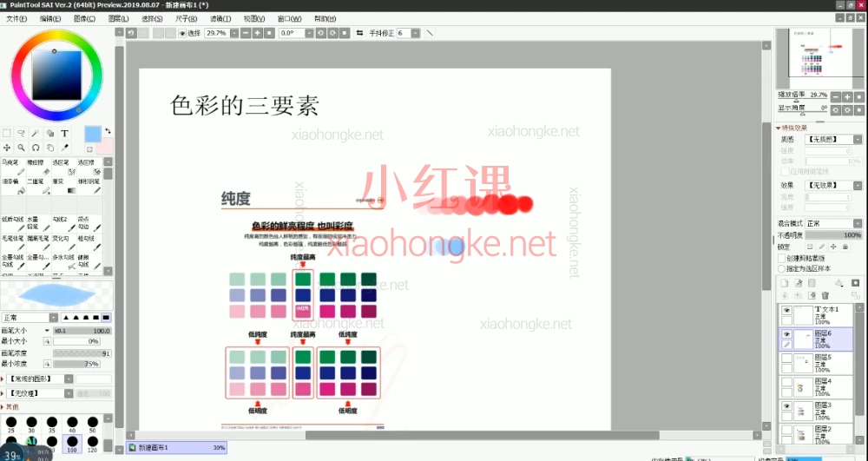Image resolution: width=868 pixels, height=461 pixels.
Task: Select the rectangular selection tool
Action: [7, 134]
